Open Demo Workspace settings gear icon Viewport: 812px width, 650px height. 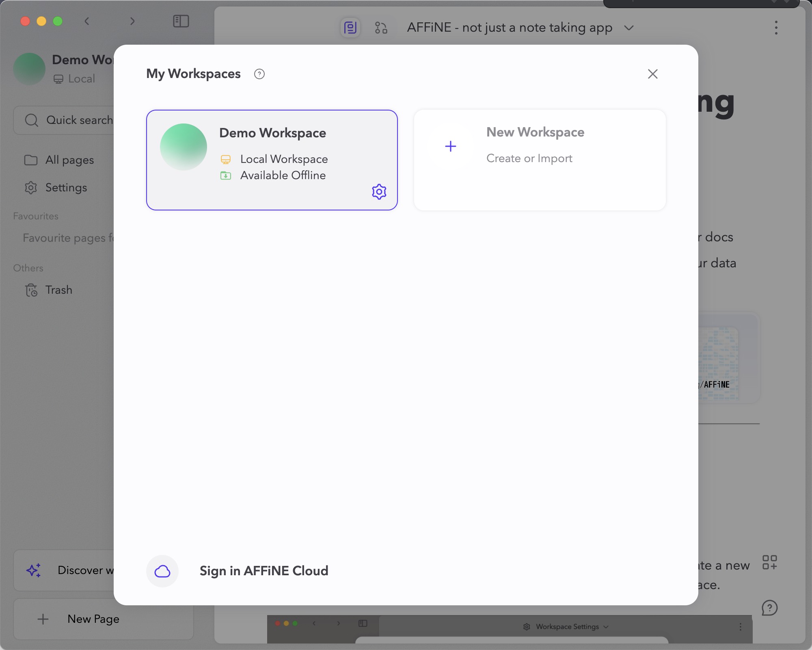[x=379, y=191]
